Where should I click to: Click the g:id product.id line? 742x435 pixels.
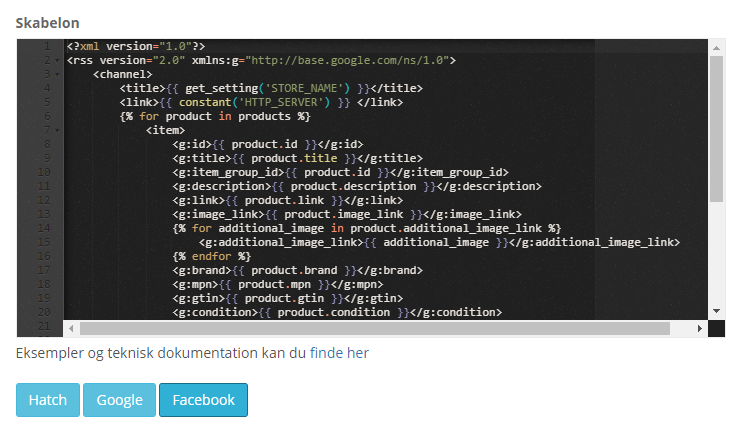coord(268,144)
